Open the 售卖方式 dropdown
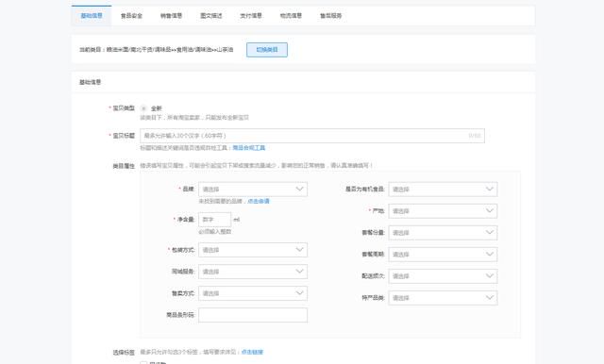Viewport: 604px width, 364px height. pyautogui.click(x=253, y=293)
